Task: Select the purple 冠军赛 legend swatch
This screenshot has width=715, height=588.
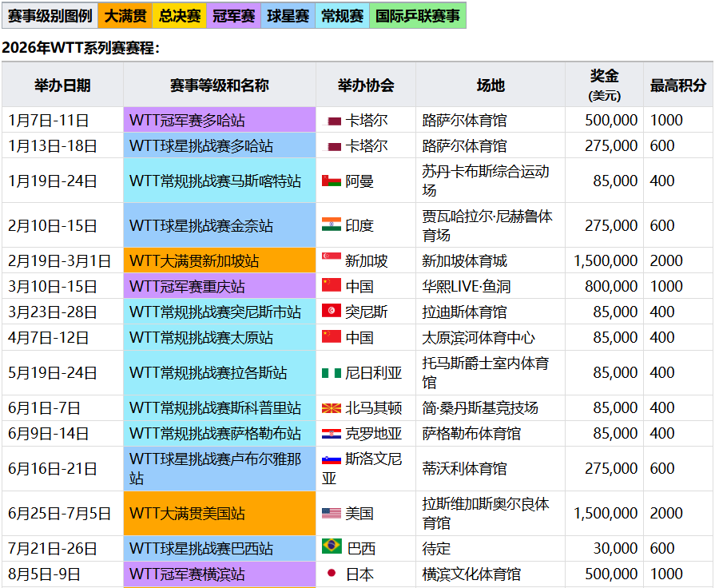Action: [x=235, y=16]
